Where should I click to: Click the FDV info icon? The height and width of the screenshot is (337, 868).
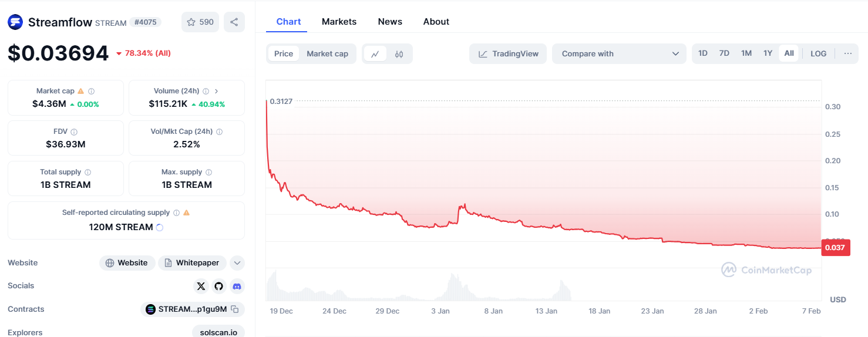(x=74, y=132)
